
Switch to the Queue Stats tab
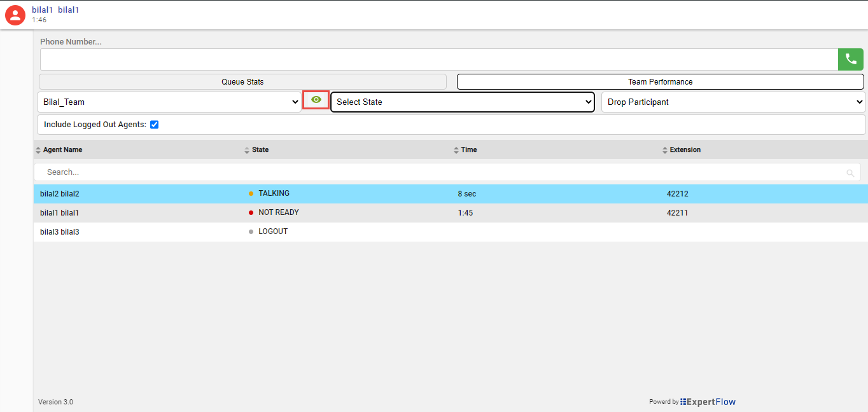coord(242,81)
